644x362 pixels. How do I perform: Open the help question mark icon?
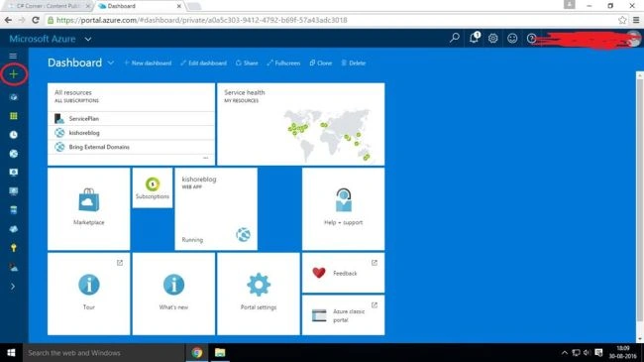531,39
